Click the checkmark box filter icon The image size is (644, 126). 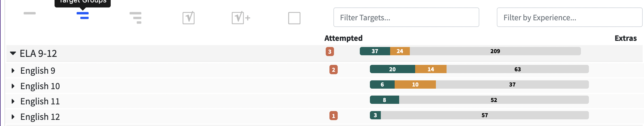click(x=188, y=18)
